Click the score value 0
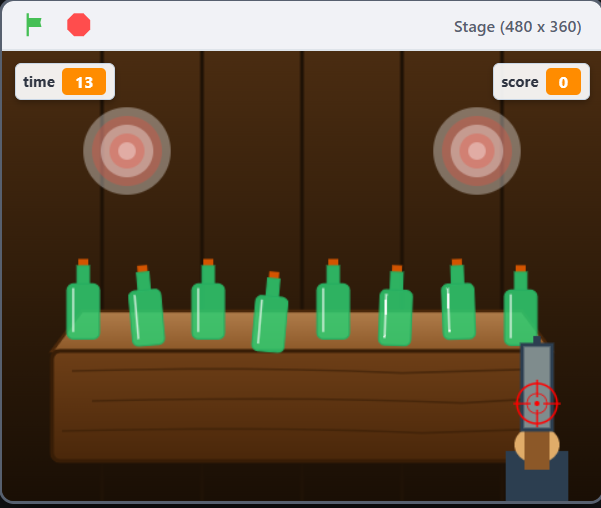601x508 pixels. click(563, 82)
